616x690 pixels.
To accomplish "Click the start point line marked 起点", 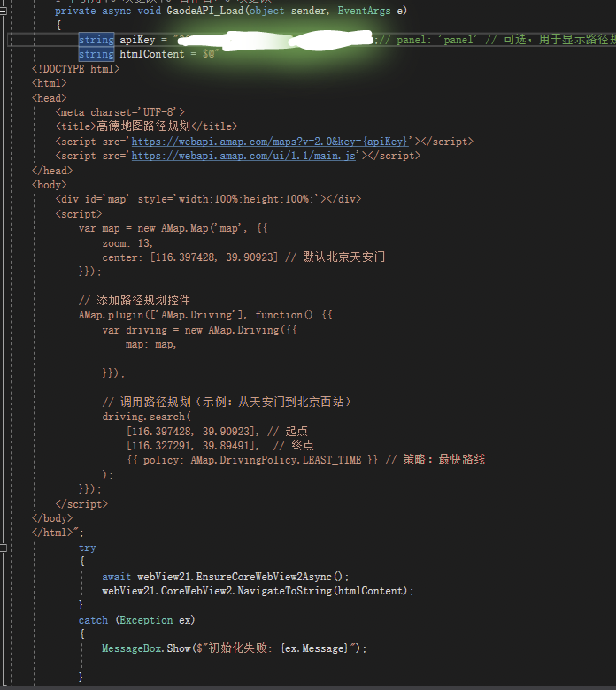I will coord(217,431).
